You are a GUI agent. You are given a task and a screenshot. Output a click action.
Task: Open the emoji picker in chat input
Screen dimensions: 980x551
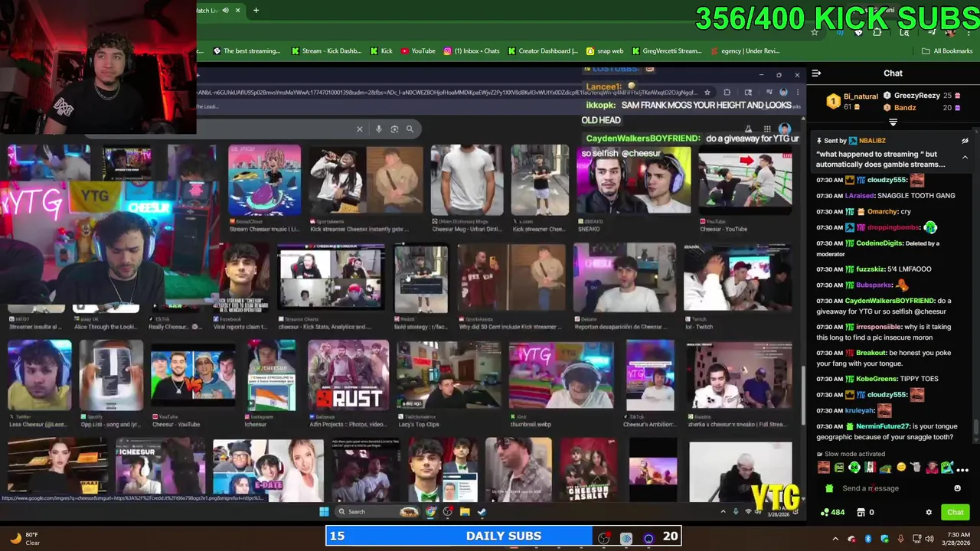point(957,488)
